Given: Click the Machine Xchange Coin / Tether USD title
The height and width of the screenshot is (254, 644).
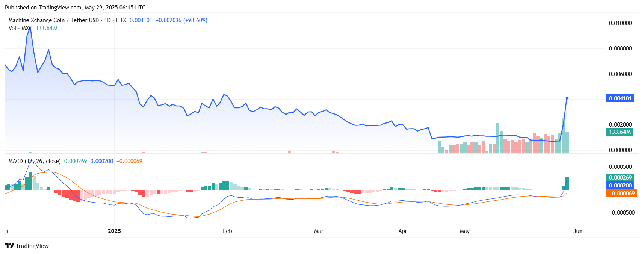Looking at the screenshot, I should coord(54,20).
